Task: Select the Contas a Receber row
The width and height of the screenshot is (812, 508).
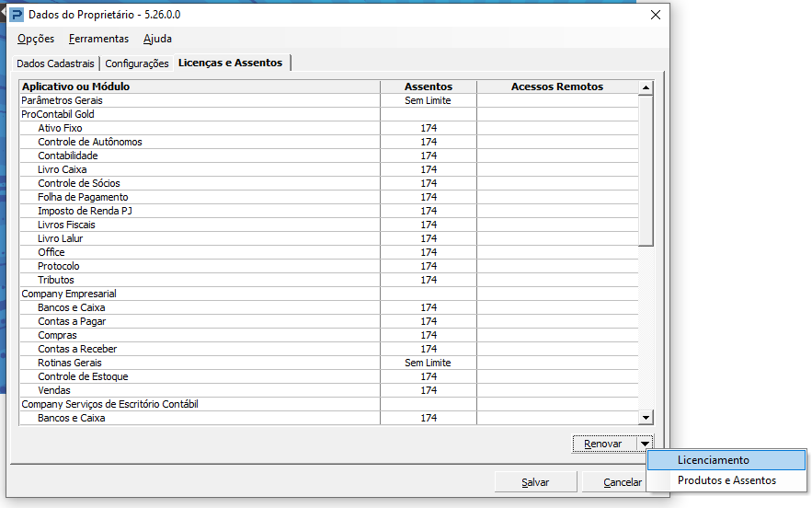Action: point(329,350)
